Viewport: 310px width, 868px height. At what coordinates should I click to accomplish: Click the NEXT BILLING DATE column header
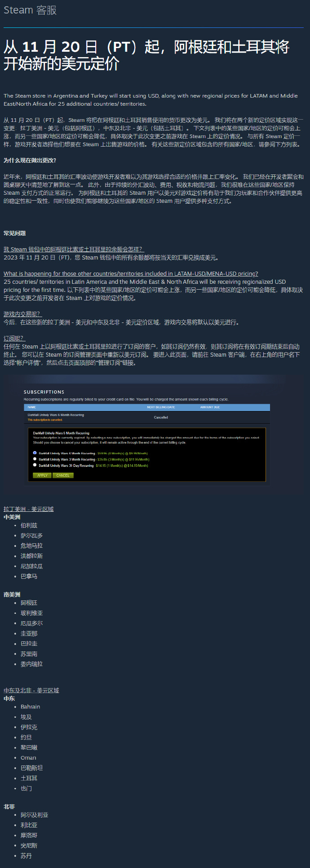point(161,407)
